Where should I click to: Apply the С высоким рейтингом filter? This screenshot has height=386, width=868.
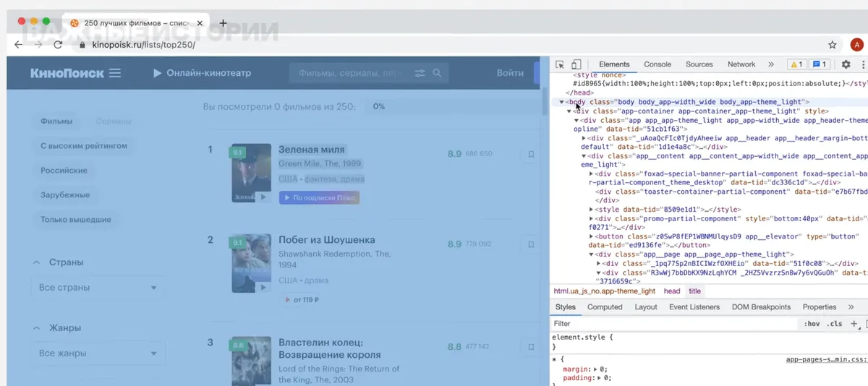(84, 146)
